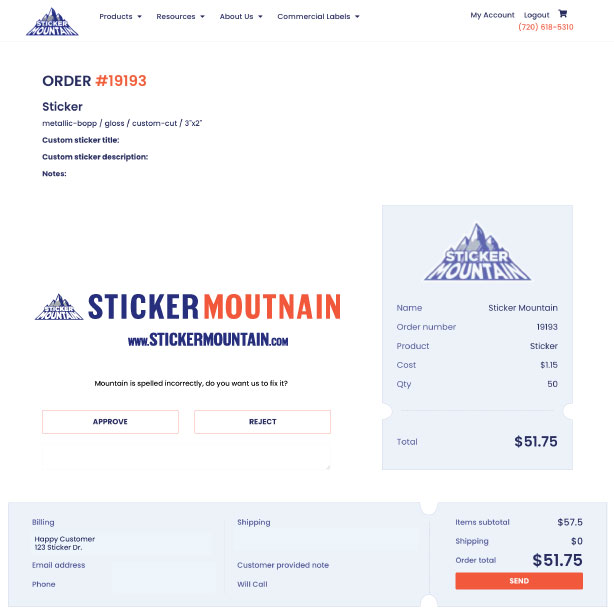Approve the sticker proof

[x=110, y=422]
